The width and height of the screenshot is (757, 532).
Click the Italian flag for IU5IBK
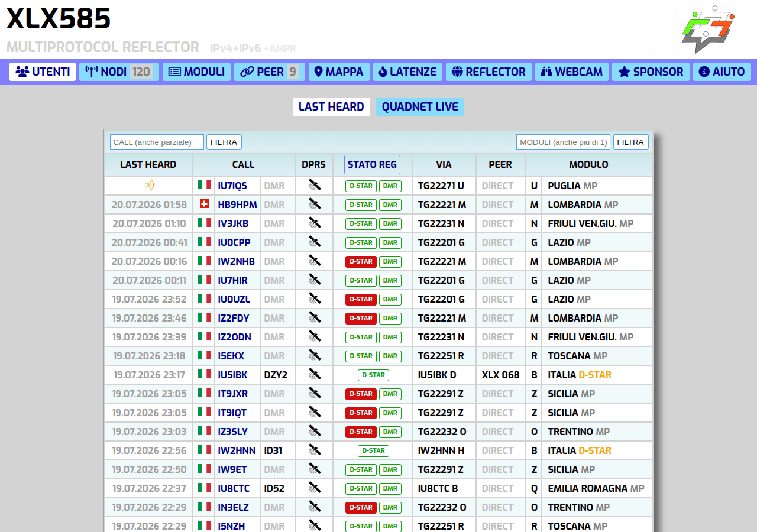(204, 374)
